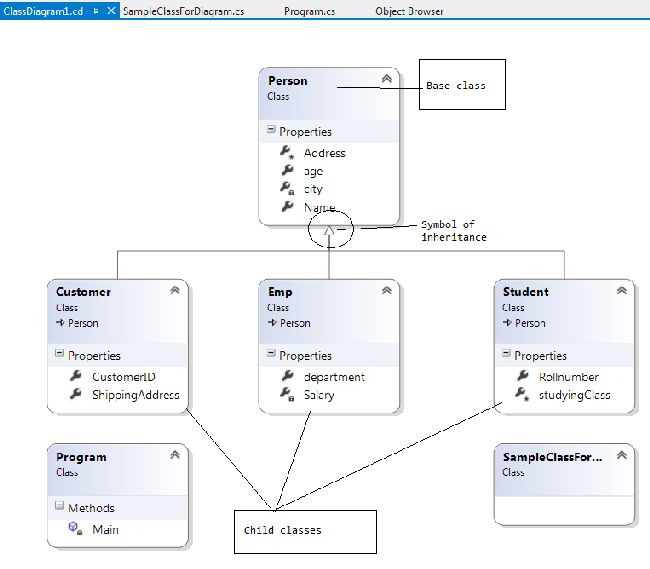Screen dimensions: 650x569
Task: Collapse Methods section in Program class
Action: [59, 506]
